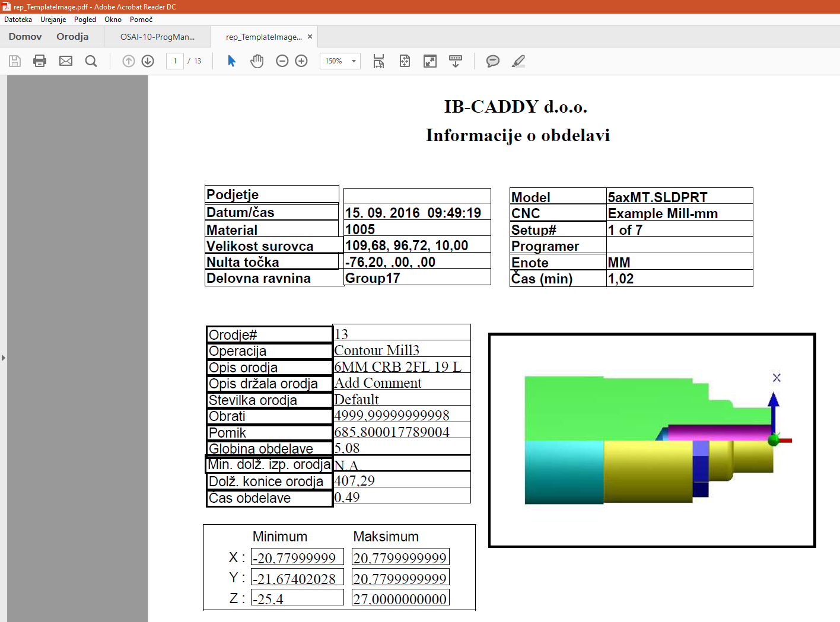
Task: Select the arrow selection tool
Action: click(232, 61)
